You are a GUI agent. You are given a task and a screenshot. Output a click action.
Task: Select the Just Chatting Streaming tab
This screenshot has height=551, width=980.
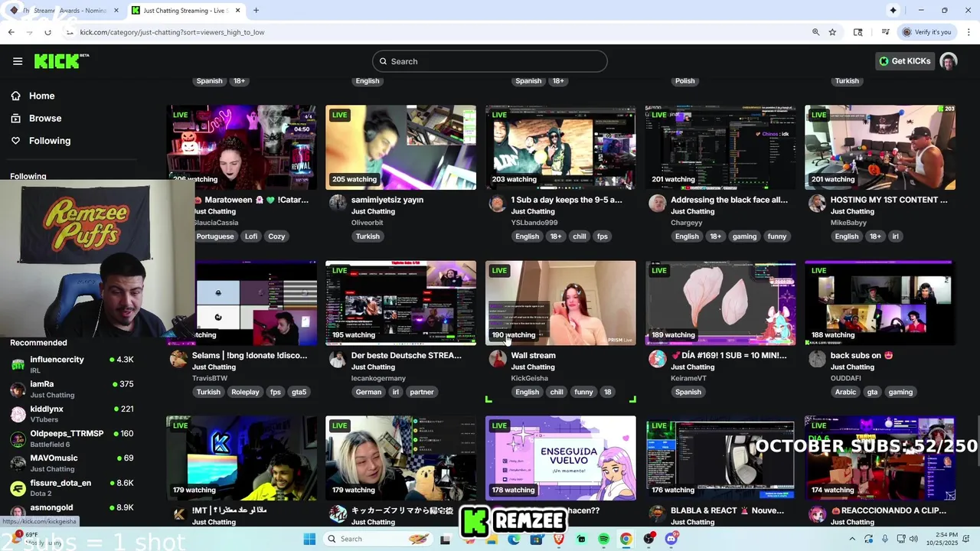[x=185, y=11]
